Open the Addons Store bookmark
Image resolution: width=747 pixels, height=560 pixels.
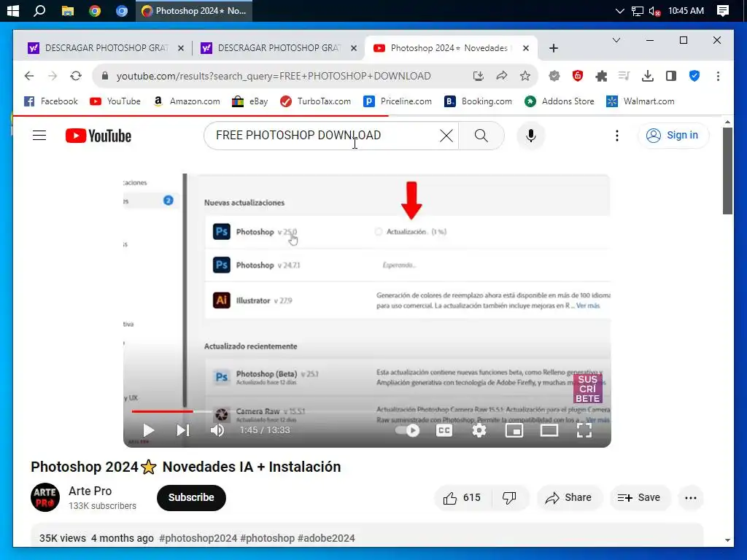coord(560,101)
